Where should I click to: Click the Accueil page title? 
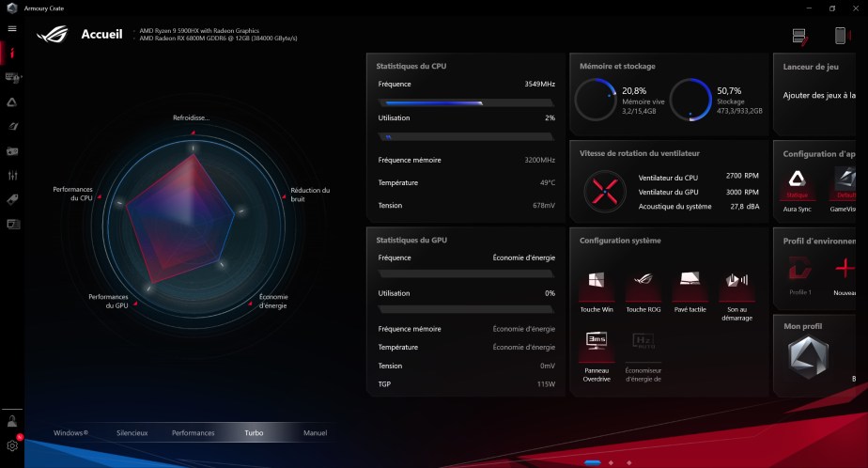click(101, 35)
